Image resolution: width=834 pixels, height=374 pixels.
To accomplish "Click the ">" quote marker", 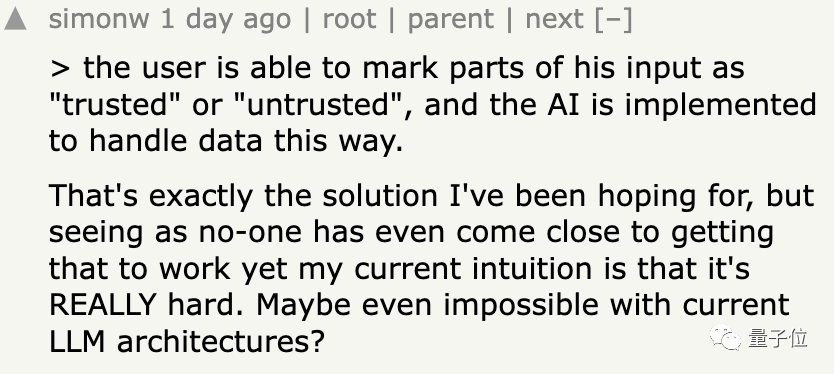I will [62, 69].
